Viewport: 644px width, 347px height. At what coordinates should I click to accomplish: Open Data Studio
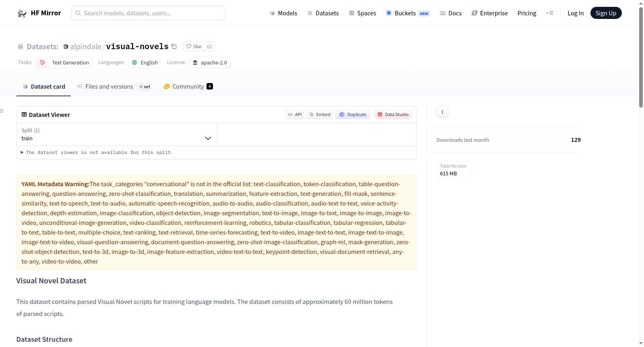tap(393, 114)
